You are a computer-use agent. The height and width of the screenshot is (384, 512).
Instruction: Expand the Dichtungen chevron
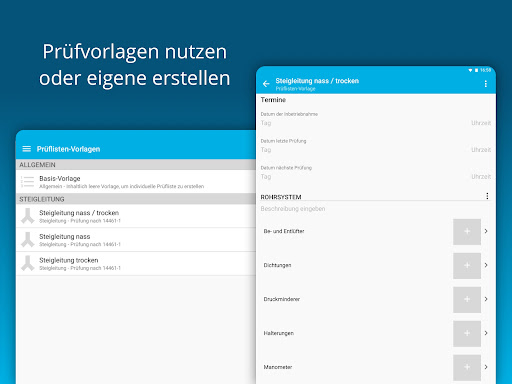(486, 265)
